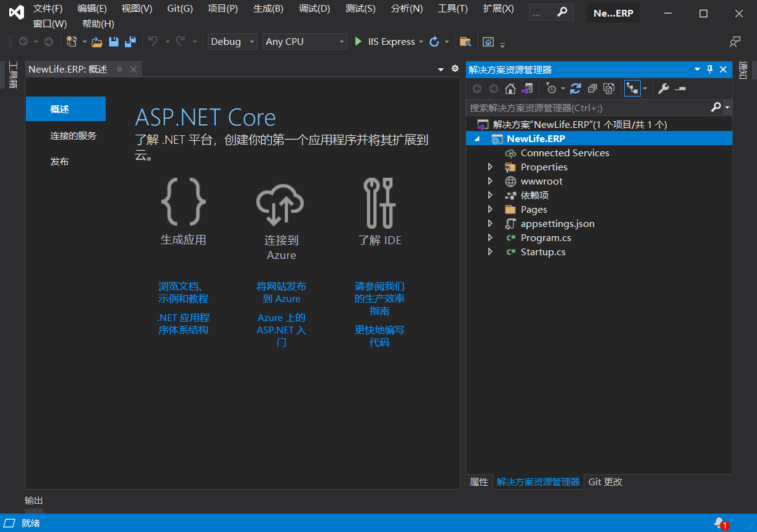The width and height of the screenshot is (757, 532).
Task: Start debugging with the green play icon
Action: (359, 42)
